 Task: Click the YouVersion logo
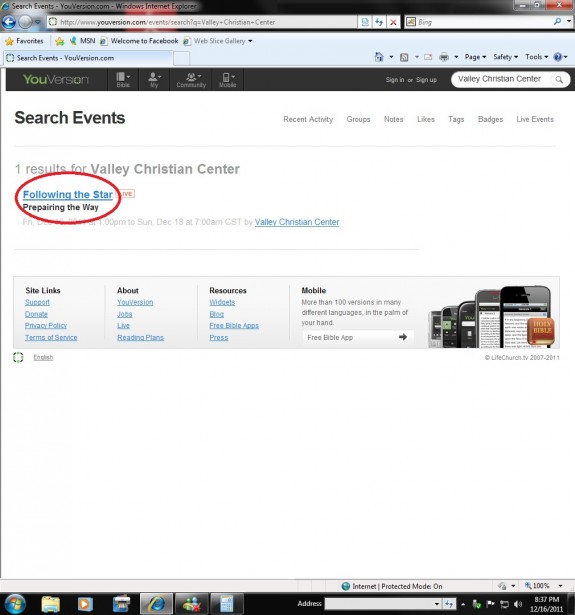coord(56,80)
